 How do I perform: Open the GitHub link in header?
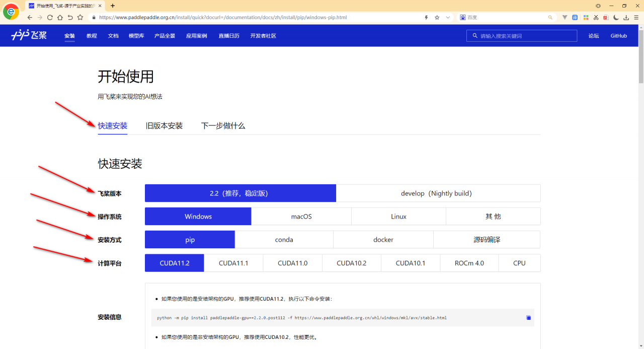(618, 36)
